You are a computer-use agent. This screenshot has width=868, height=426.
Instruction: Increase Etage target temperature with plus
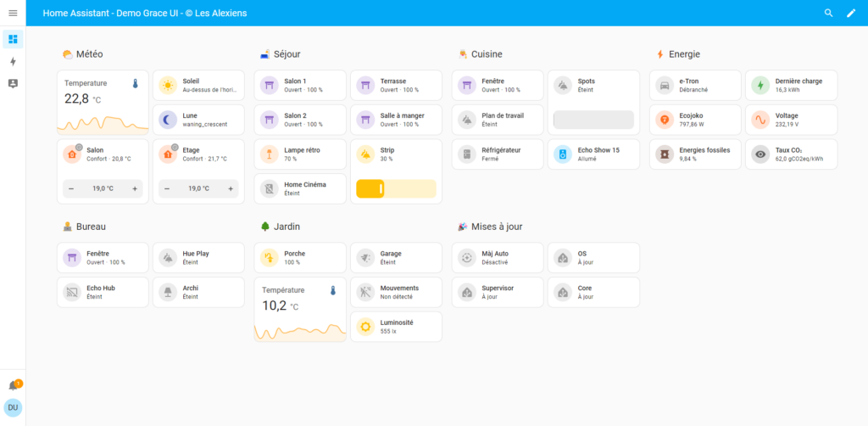231,189
